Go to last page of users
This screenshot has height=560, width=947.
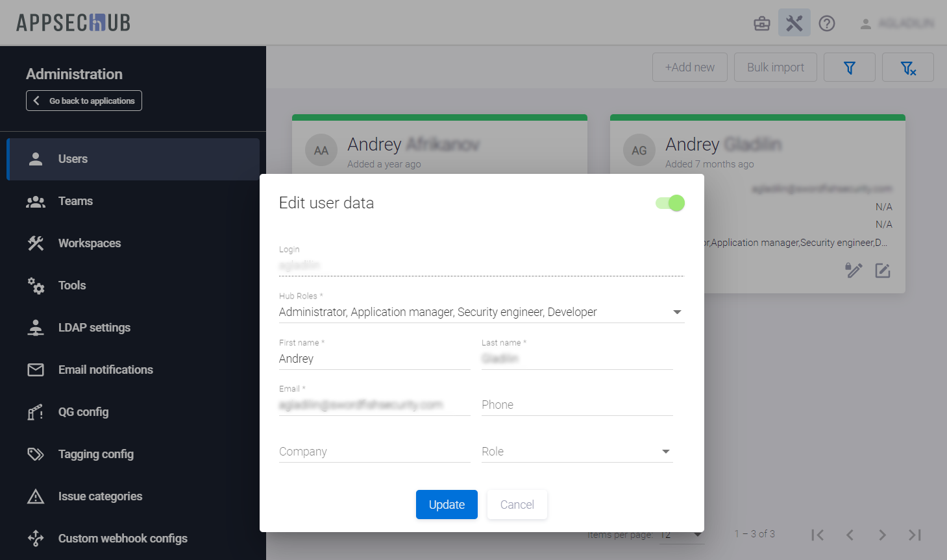(x=915, y=535)
